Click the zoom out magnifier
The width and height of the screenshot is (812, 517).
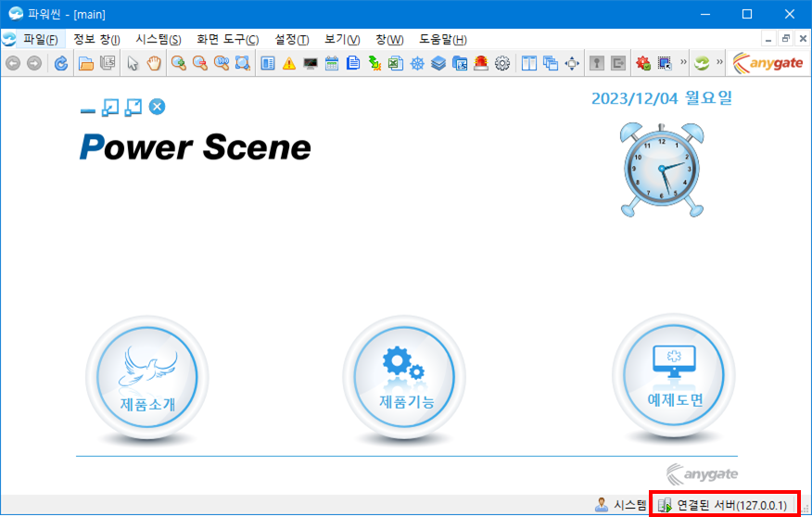coord(200,63)
